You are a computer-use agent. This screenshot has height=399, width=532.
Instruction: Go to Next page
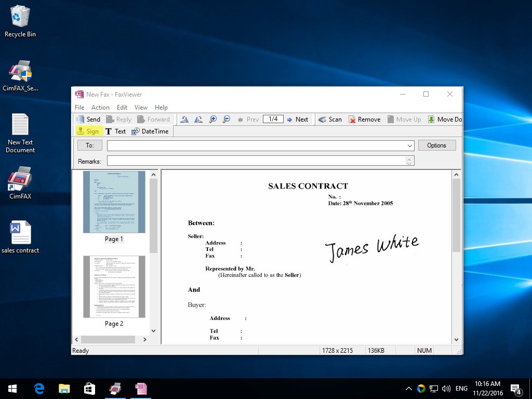(297, 119)
